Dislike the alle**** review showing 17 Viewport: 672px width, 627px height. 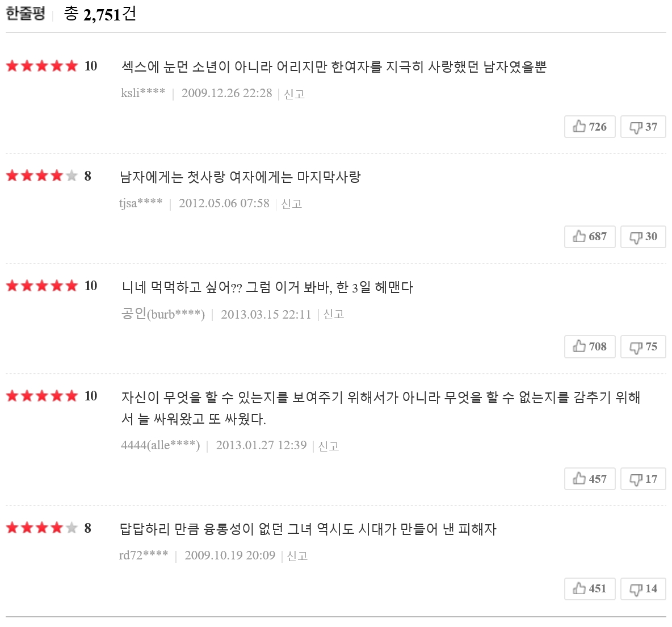point(643,479)
